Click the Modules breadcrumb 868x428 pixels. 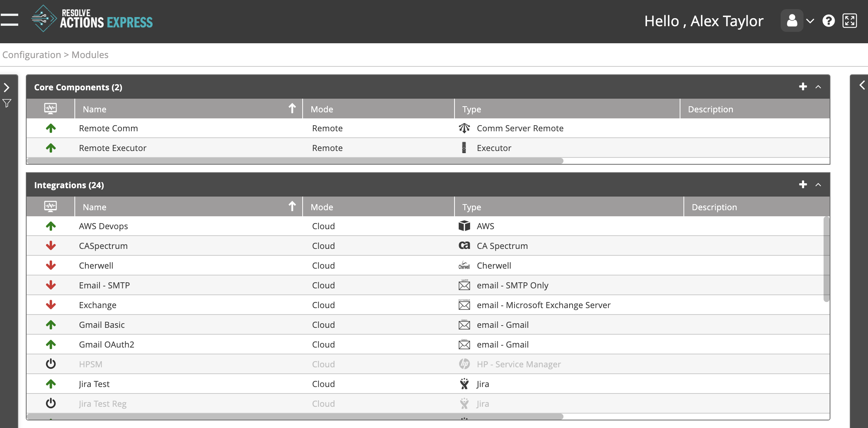(x=90, y=55)
